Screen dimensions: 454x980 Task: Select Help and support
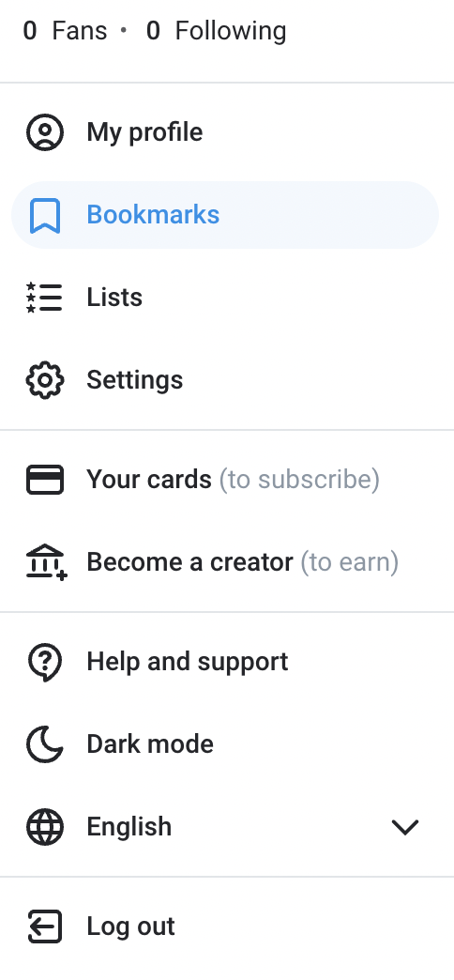click(x=227, y=662)
